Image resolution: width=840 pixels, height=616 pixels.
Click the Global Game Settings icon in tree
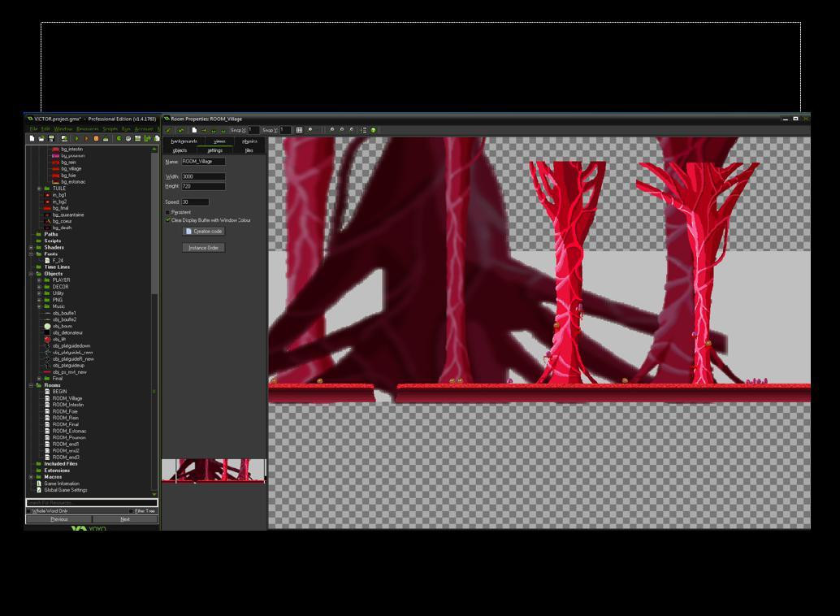click(38, 490)
